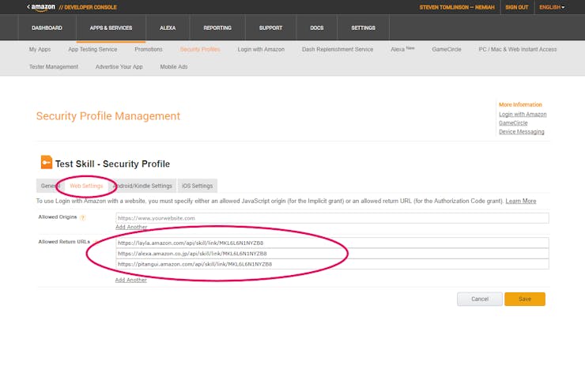Switch to Android/Kindle Settings tab
The image size is (585, 392).
[x=143, y=186]
